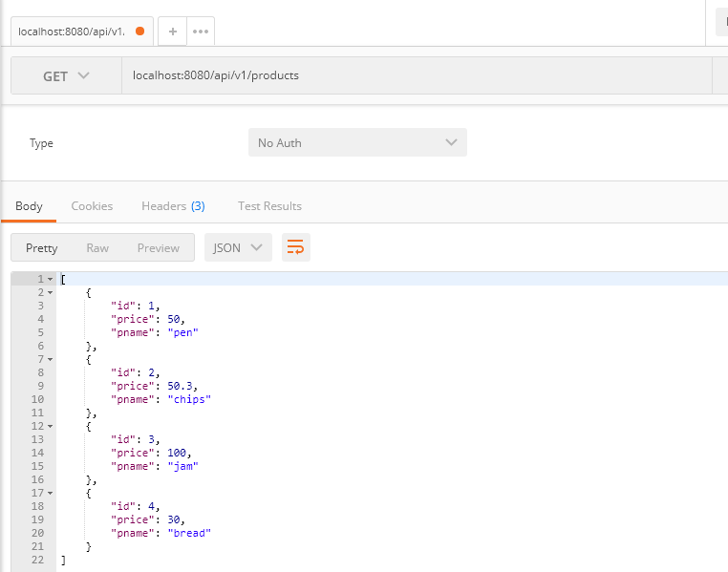Screen dimensions: 728x572
Task: Switch to the response Body tab
Action: 29,206
